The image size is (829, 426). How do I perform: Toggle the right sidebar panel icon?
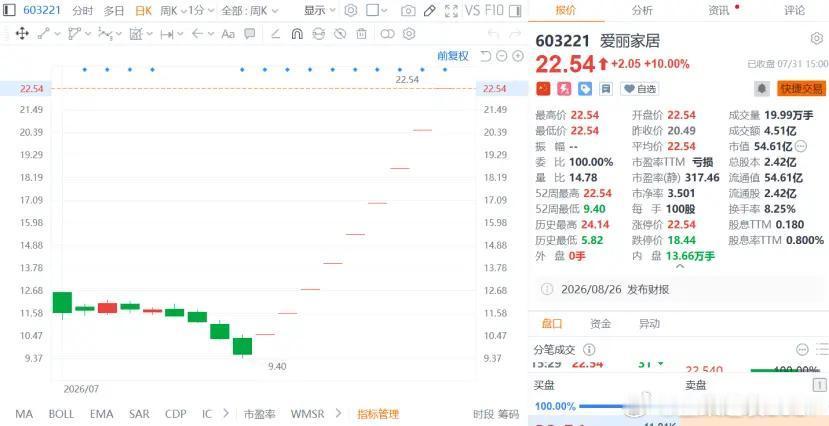516,10
